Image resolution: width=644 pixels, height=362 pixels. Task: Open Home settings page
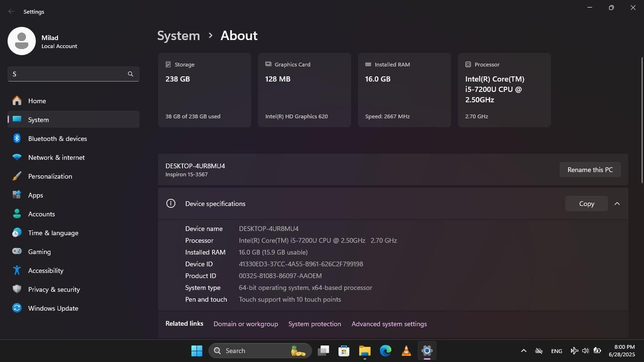(x=74, y=101)
